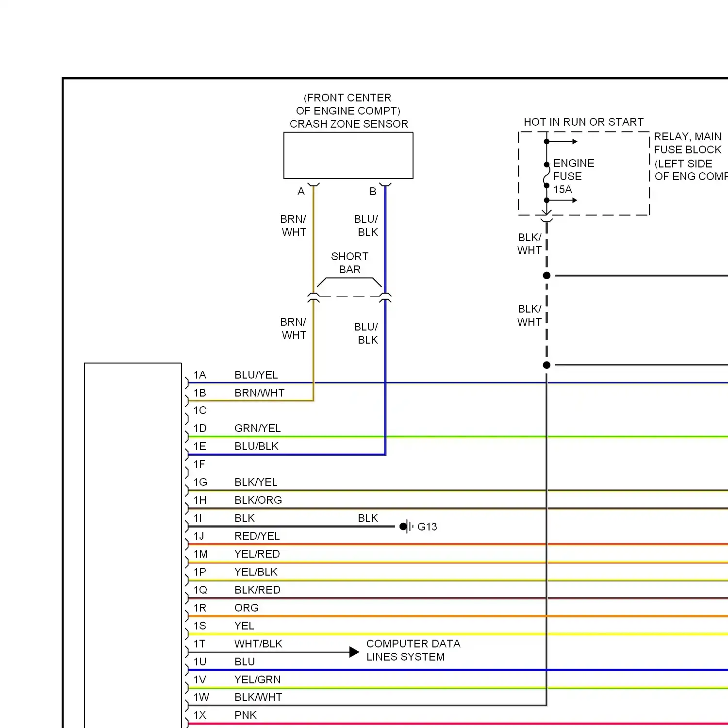Image resolution: width=728 pixels, height=728 pixels.
Task: Click pin label 1J
Action: click(x=199, y=536)
